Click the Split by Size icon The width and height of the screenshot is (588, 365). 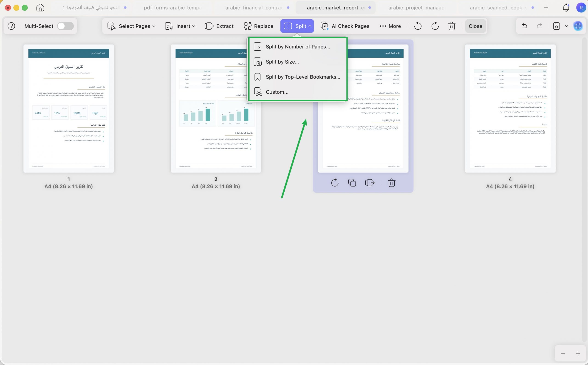pos(257,62)
